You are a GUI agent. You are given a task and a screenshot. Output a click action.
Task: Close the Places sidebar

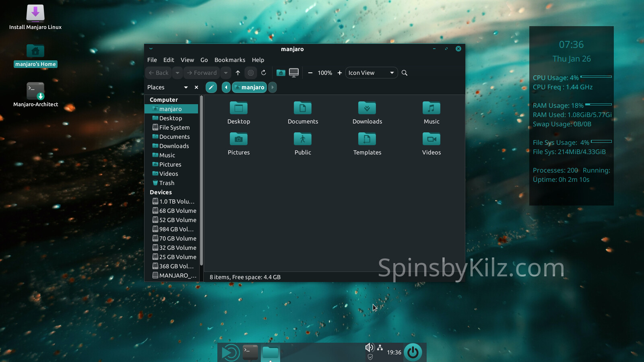[196, 87]
